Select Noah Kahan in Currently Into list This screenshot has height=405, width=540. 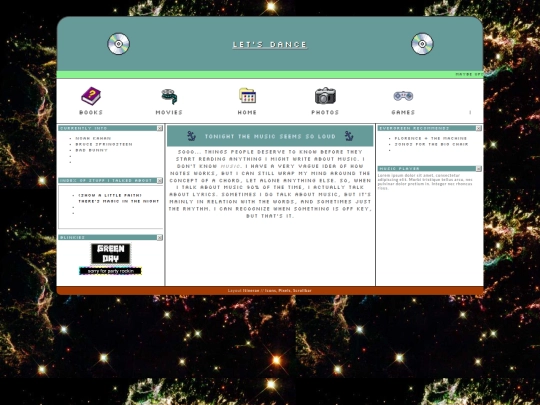[93, 138]
